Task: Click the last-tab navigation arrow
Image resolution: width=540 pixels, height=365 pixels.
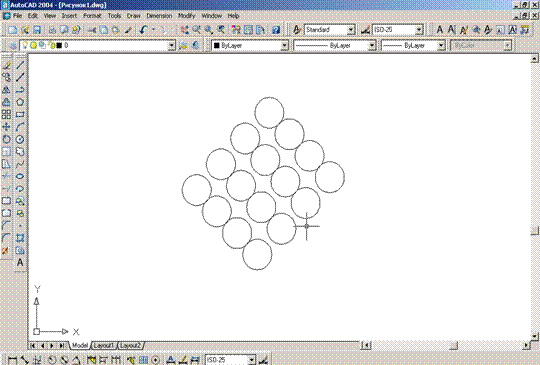Action: pos(62,345)
